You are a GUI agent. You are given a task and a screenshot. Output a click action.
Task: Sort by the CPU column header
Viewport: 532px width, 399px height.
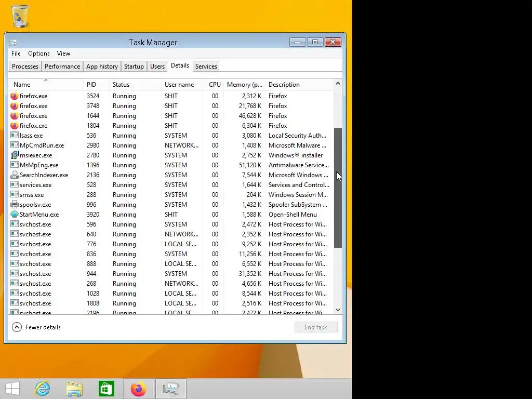point(214,85)
